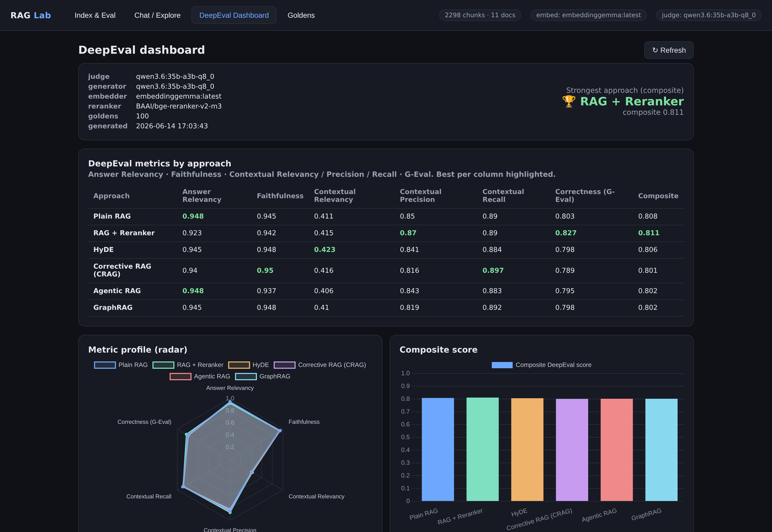Click the embedder value embeddinggemma:latest
This screenshot has width=772, height=532.
click(179, 96)
